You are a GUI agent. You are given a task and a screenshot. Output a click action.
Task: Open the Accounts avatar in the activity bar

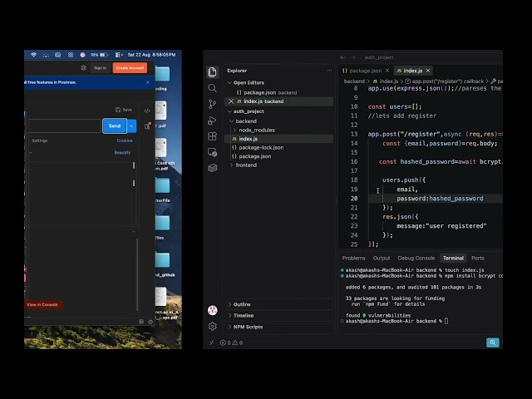(x=213, y=310)
